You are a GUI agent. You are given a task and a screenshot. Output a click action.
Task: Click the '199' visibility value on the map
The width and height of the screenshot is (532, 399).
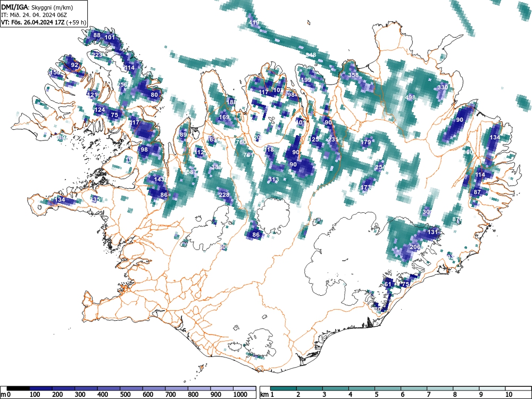pyautogui.click(x=306, y=80)
